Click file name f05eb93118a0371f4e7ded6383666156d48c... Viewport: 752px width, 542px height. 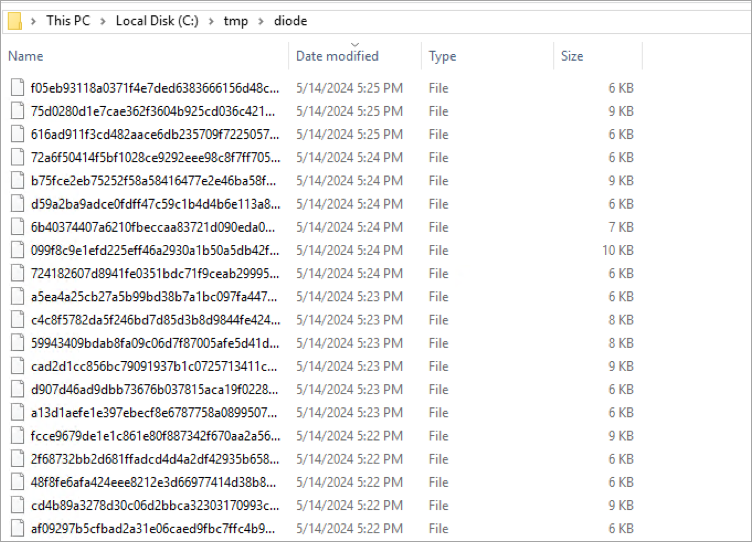pos(154,88)
